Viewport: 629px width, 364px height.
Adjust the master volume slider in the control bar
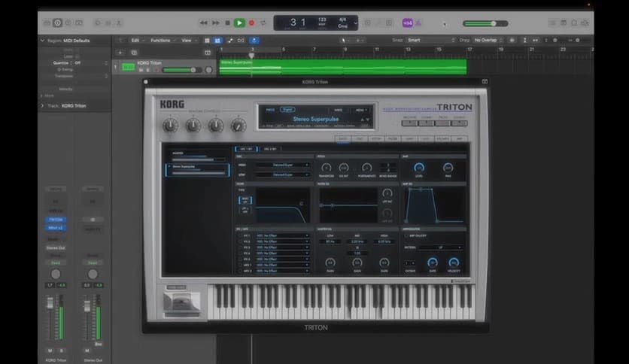pos(485,23)
